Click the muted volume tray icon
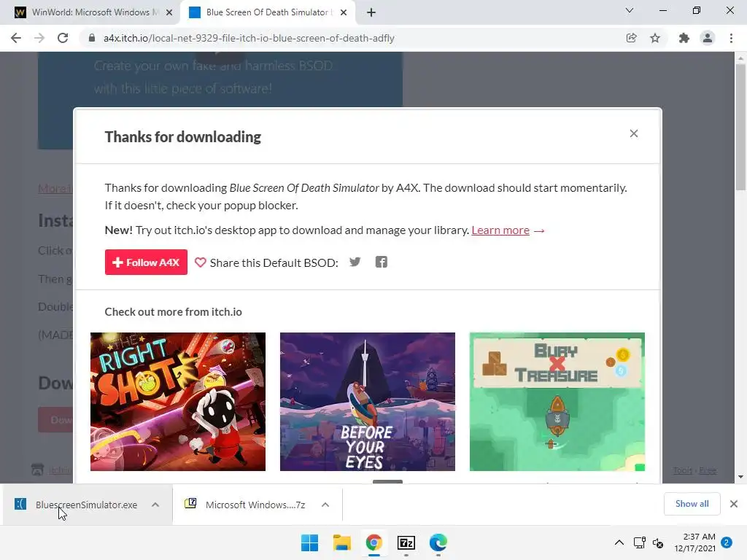This screenshot has height=560, width=747. [658, 542]
